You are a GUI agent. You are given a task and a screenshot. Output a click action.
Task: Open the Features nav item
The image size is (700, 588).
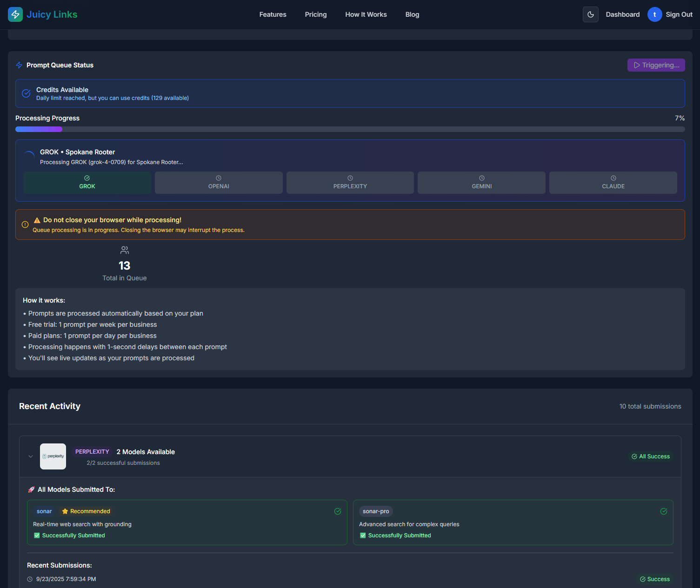pos(273,14)
